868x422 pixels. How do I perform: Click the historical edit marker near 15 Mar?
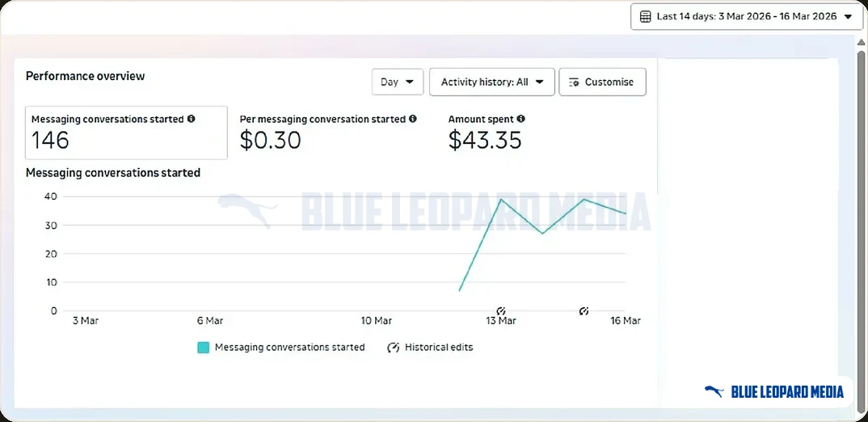[x=584, y=310]
